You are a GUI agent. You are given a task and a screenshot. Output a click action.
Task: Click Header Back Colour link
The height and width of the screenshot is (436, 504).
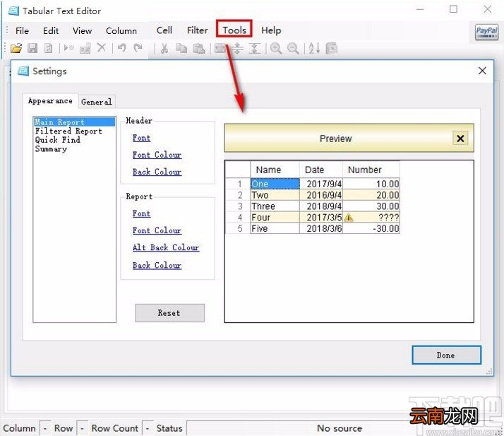(157, 172)
